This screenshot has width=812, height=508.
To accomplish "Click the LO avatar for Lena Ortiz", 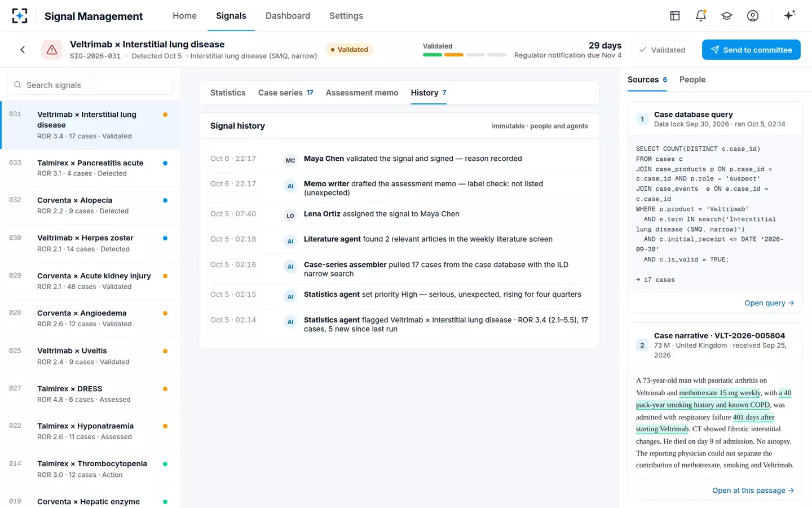I will [x=290, y=216].
